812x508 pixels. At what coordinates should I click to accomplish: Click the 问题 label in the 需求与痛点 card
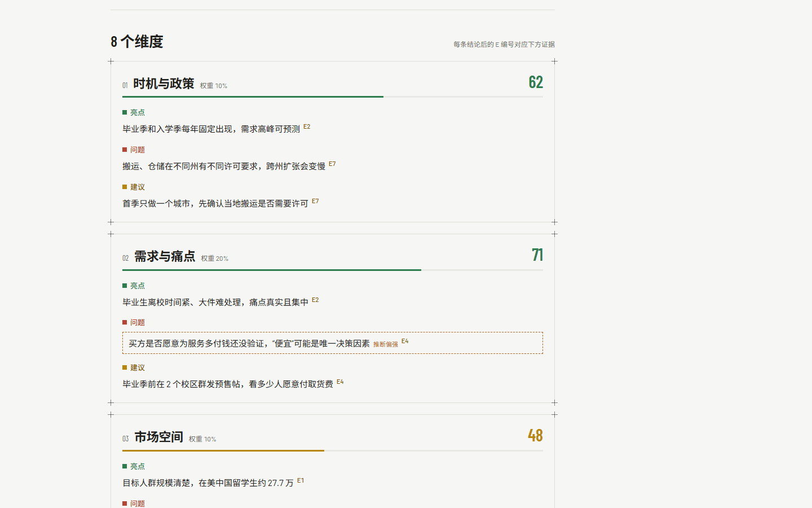pos(134,322)
